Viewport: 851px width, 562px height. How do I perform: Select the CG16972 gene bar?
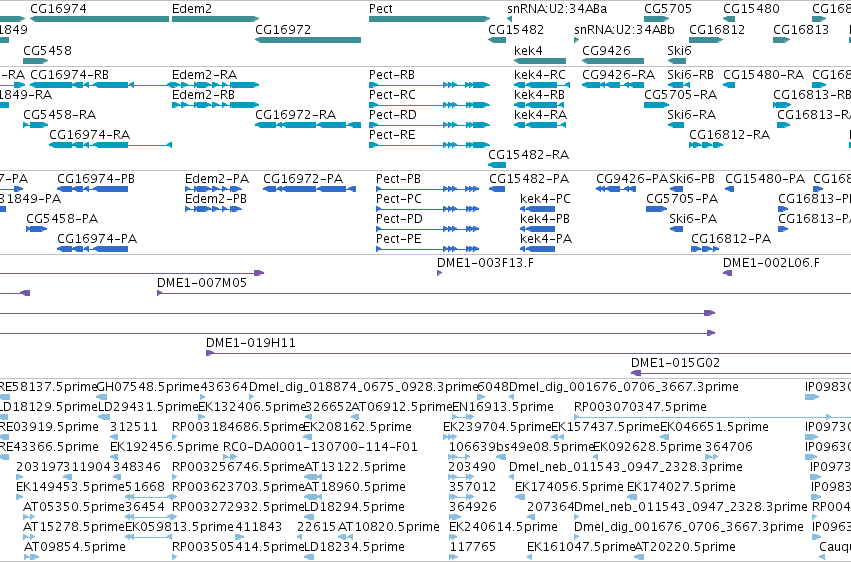click(x=308, y=40)
